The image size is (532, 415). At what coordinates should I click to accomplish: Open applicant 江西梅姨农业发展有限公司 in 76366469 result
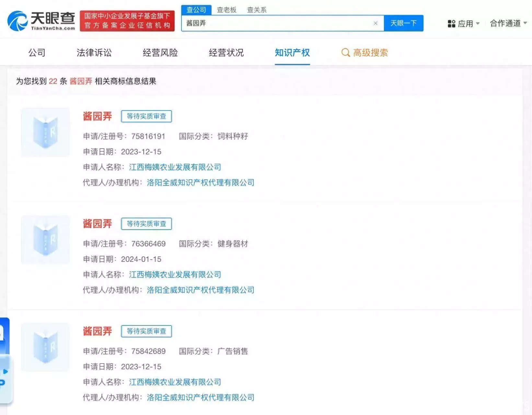[x=175, y=275]
